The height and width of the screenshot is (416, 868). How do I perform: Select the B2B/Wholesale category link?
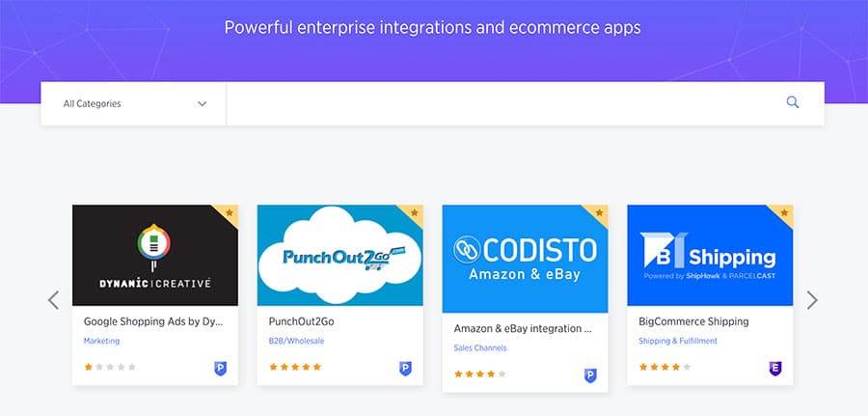296,341
